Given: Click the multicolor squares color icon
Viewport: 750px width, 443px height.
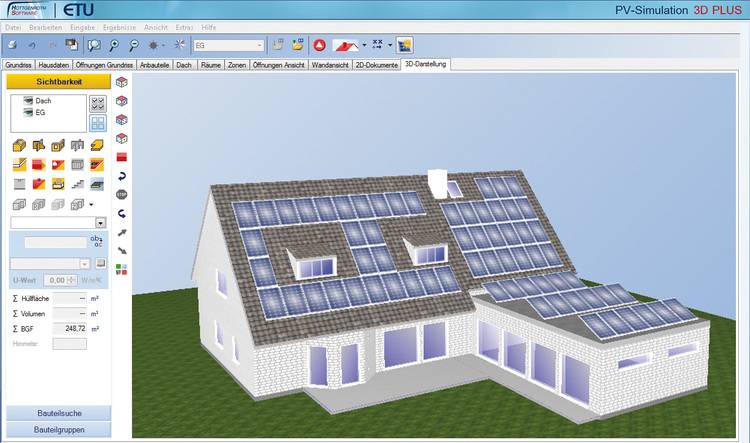Looking at the screenshot, I should [x=122, y=268].
